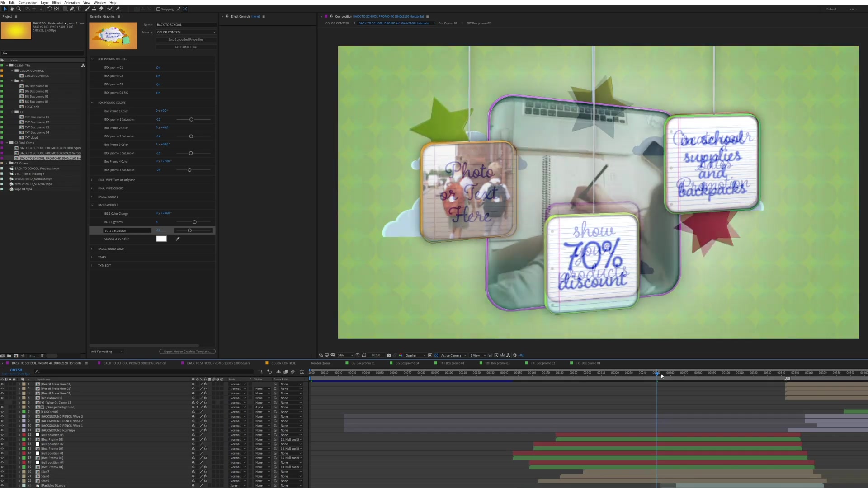Click the composition mini-flowchart icon in timeline
This screenshot has height=488, width=868.
point(260,371)
